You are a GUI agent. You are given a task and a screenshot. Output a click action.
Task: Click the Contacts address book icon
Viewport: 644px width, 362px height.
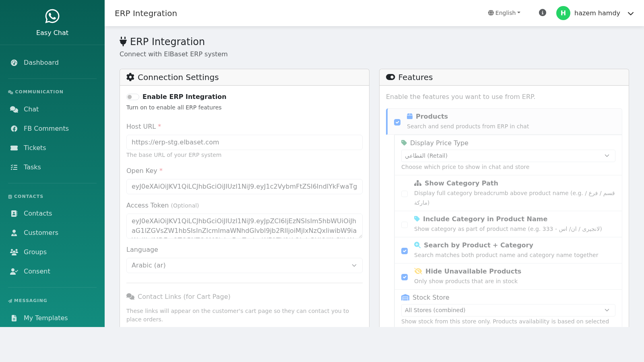click(x=13, y=213)
